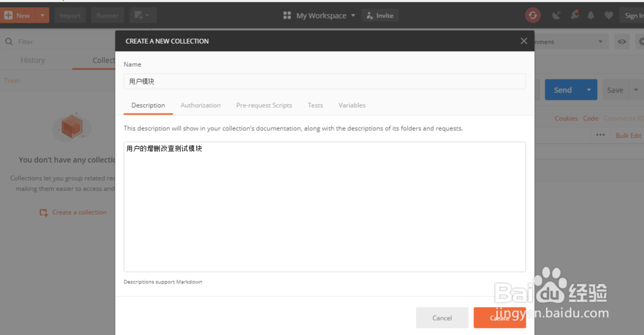
Task: Click the environment quick look eye icon
Action: 622,41
